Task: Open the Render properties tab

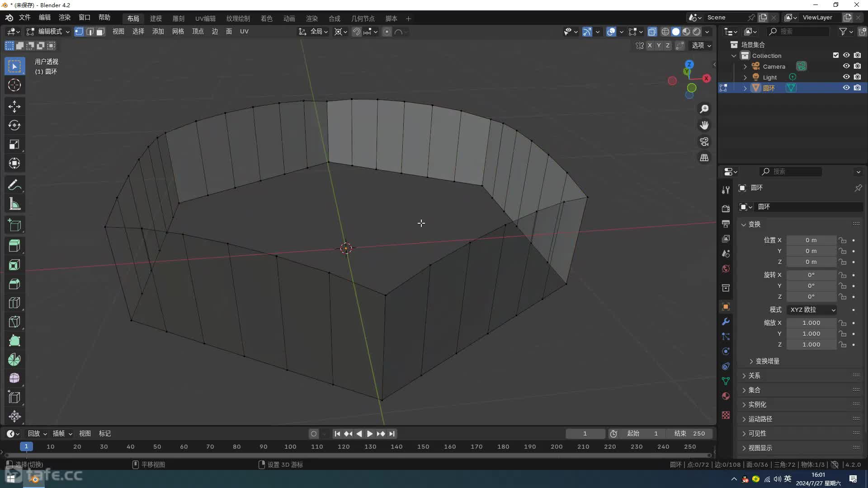Action: coord(726,208)
